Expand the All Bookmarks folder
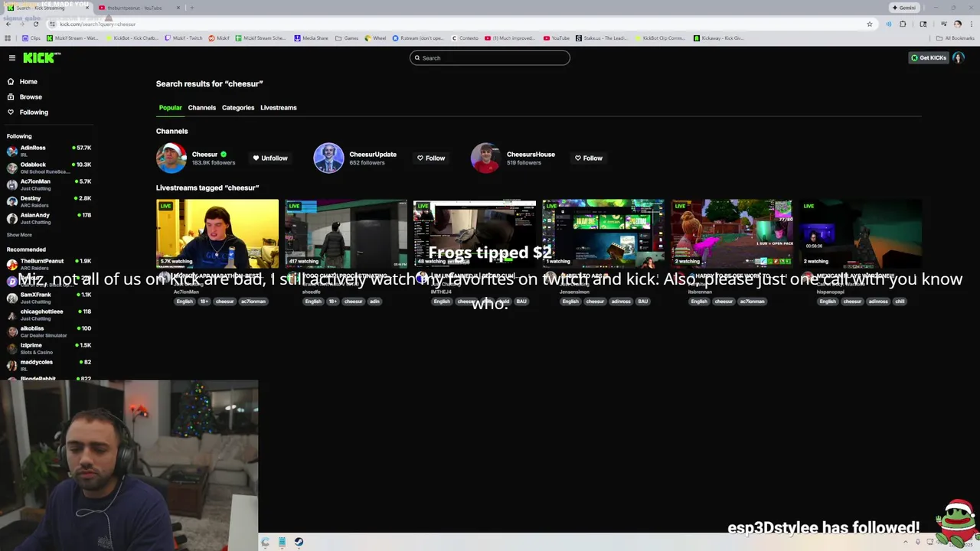 coord(955,38)
